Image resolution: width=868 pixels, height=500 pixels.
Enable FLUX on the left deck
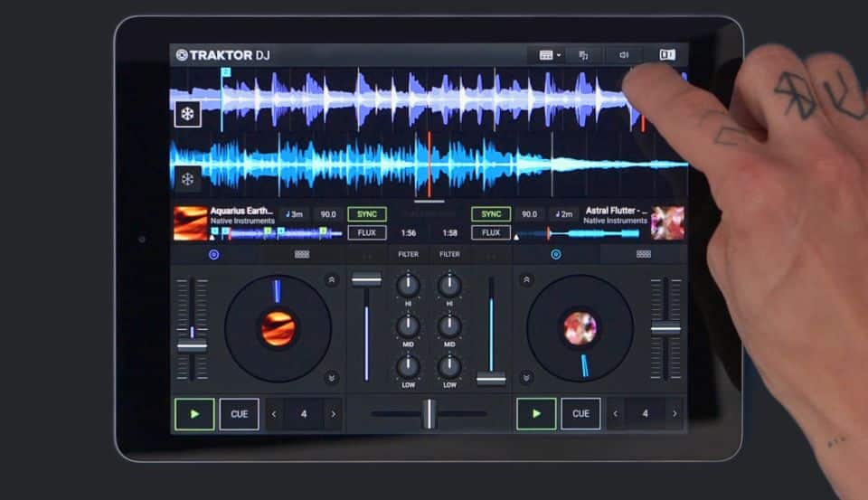pyautogui.click(x=366, y=232)
